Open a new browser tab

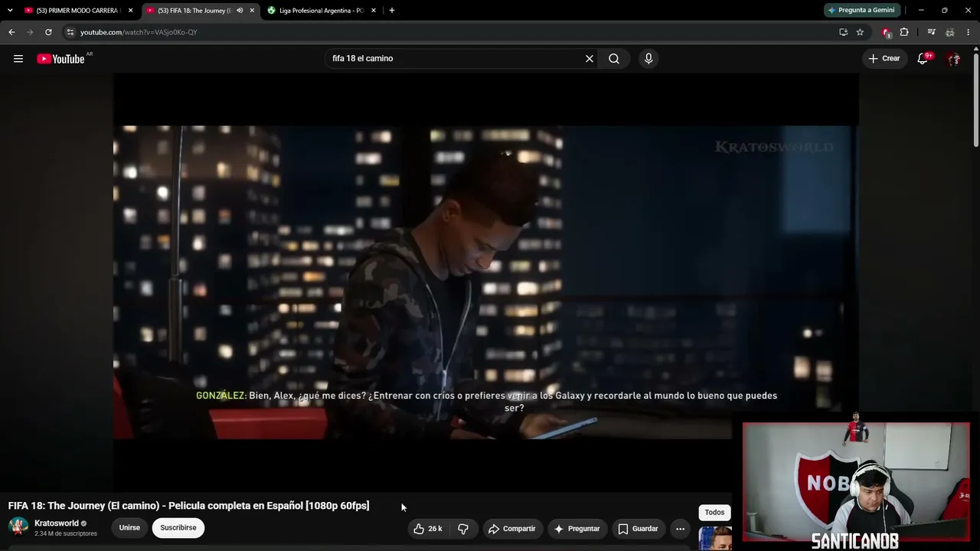[392, 11]
